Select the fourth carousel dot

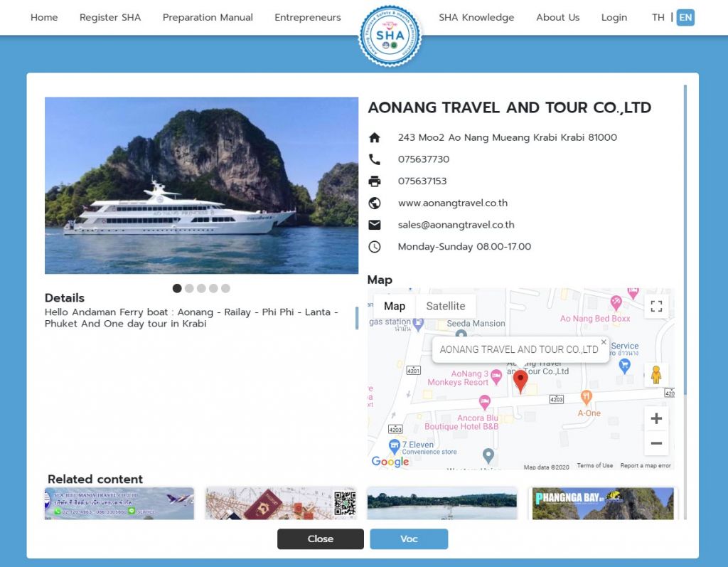(x=213, y=288)
